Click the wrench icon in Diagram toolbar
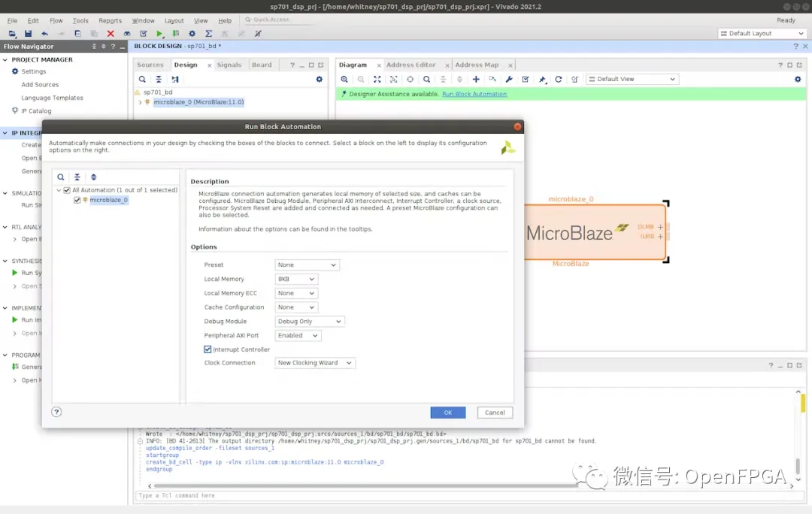Screen dimensions: 812x514 [x=509, y=79]
